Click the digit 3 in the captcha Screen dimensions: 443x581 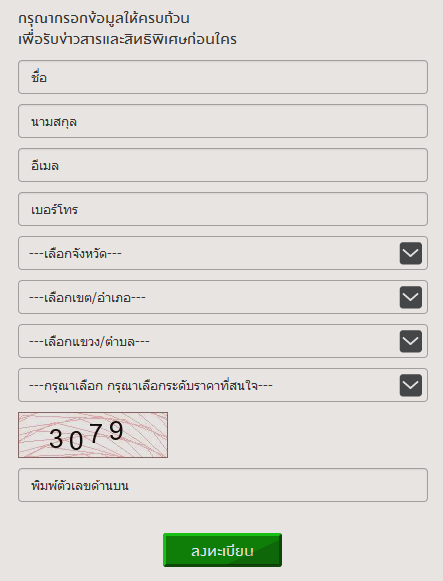[x=56, y=439]
